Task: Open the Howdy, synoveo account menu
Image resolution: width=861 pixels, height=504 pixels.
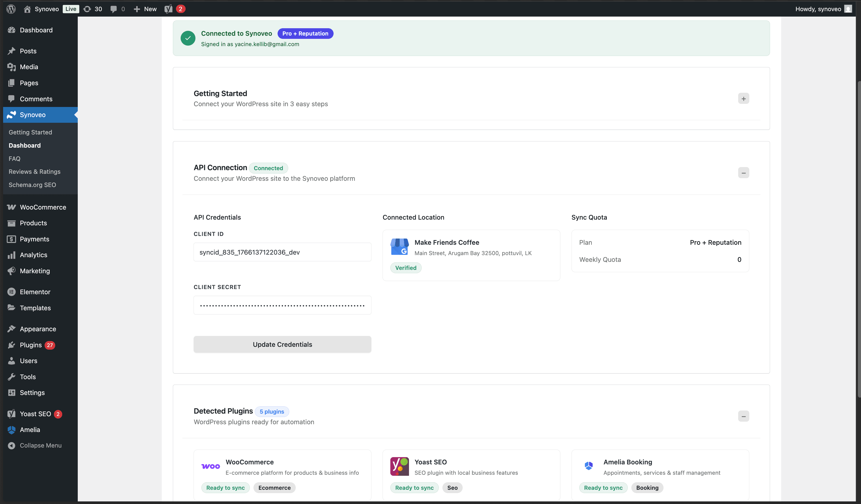Action: tap(818, 9)
